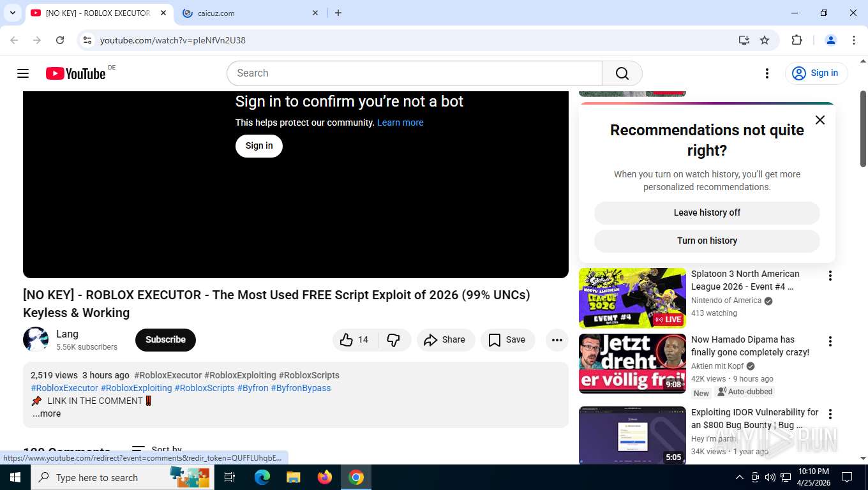Viewport: 868px width, 490px height.
Task: Click the YouTube search field
Action: tap(414, 73)
